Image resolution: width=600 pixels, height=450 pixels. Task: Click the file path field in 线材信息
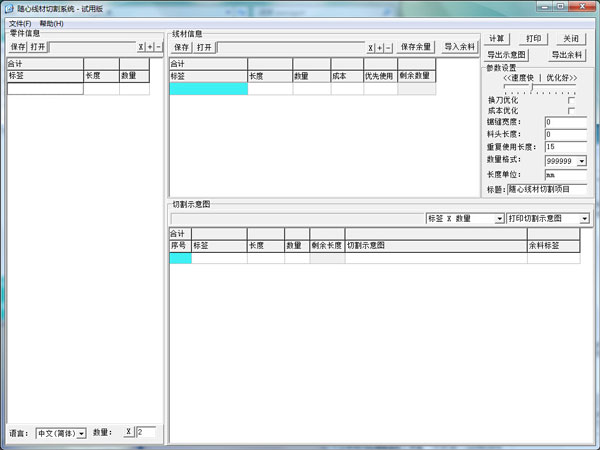pos(291,48)
